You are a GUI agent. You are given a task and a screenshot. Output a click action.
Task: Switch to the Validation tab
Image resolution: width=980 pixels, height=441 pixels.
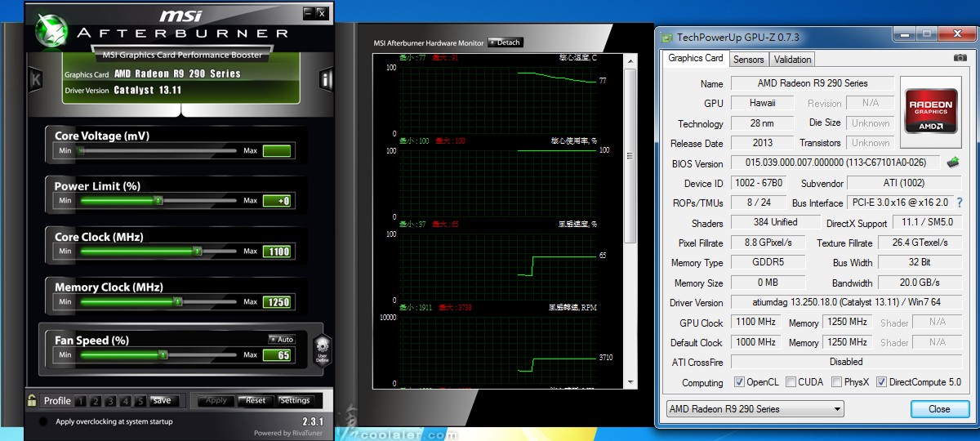click(x=792, y=59)
